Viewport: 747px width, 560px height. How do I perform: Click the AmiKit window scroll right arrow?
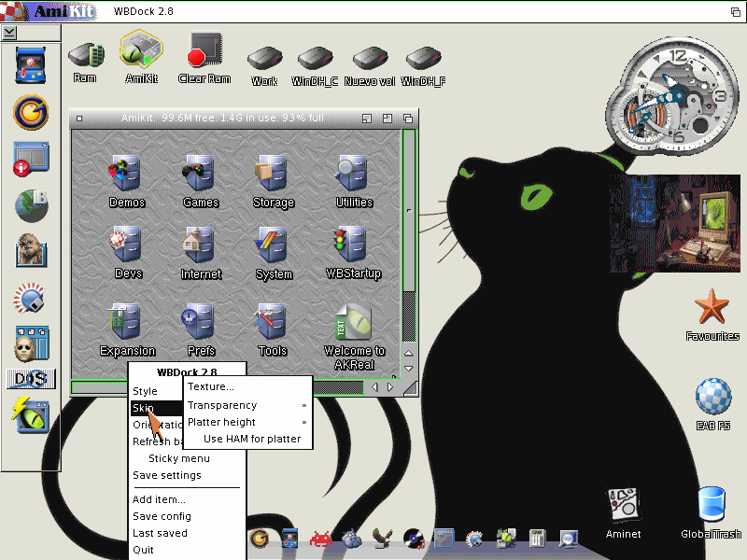pos(390,387)
